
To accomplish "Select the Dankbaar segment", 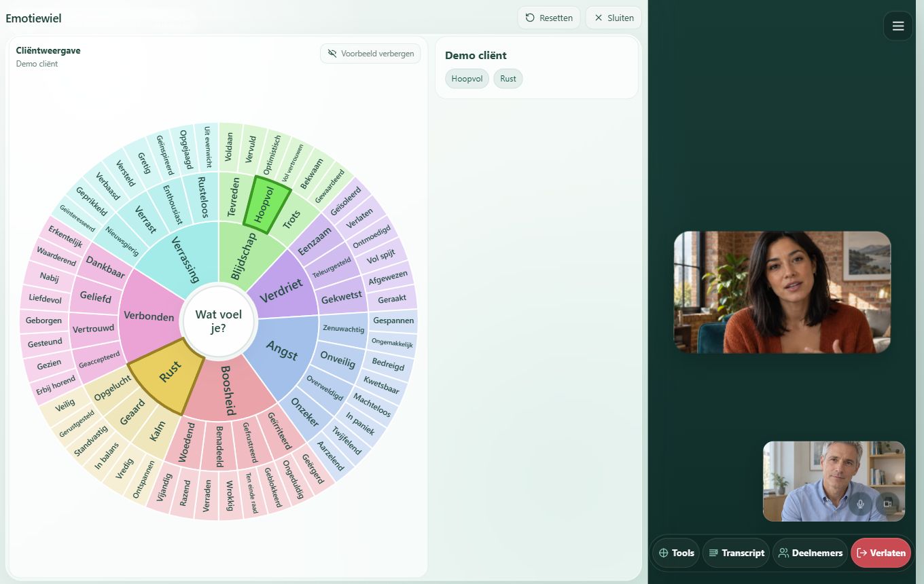I will point(105,266).
